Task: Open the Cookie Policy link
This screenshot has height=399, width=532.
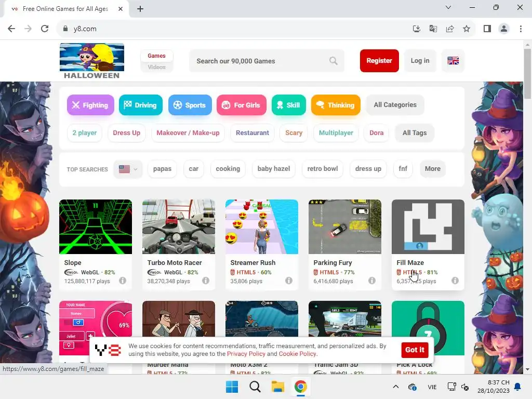Action: click(x=297, y=354)
